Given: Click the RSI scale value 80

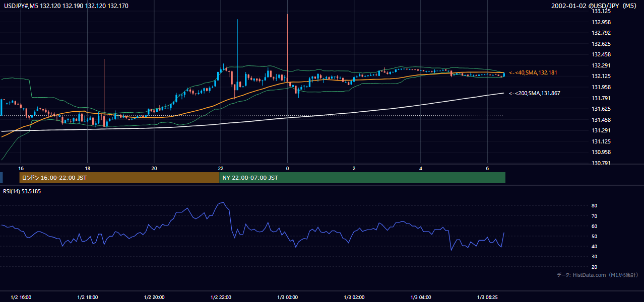Looking at the screenshot, I should (594, 206).
